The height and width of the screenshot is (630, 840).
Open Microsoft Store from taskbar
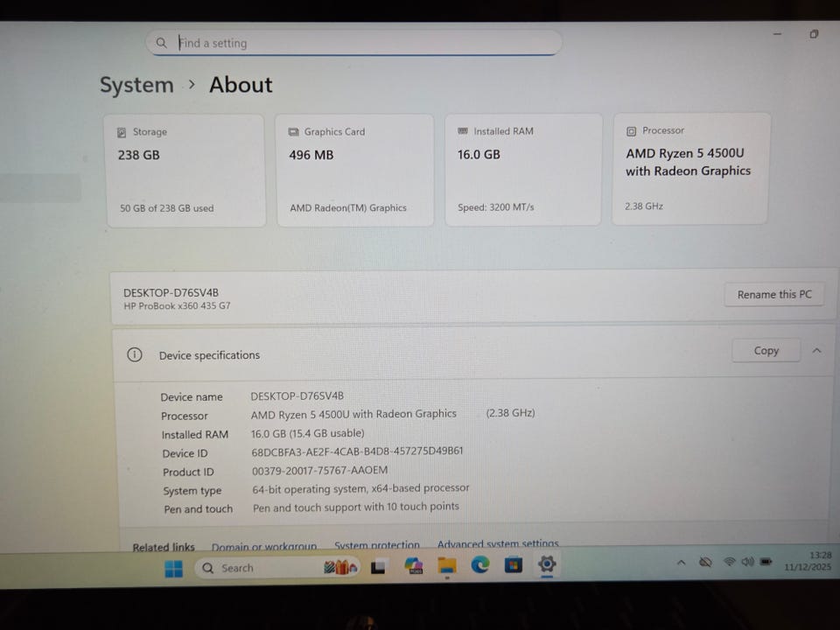(514, 564)
